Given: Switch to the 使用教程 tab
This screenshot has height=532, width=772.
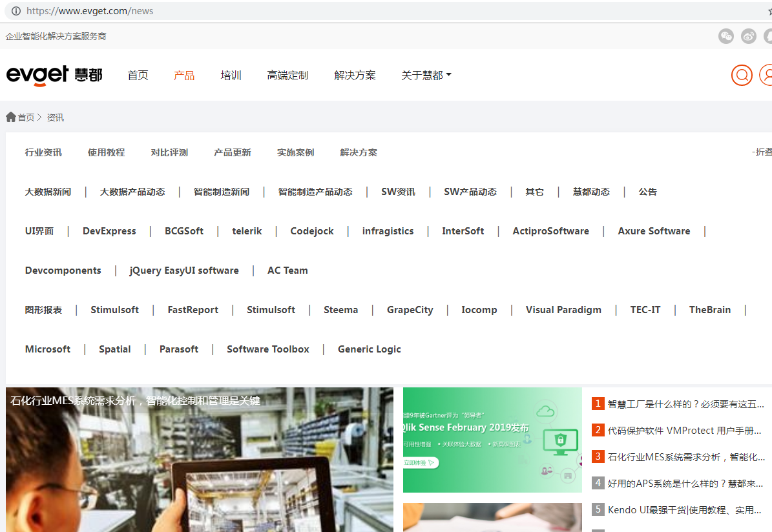Looking at the screenshot, I should tap(106, 153).
